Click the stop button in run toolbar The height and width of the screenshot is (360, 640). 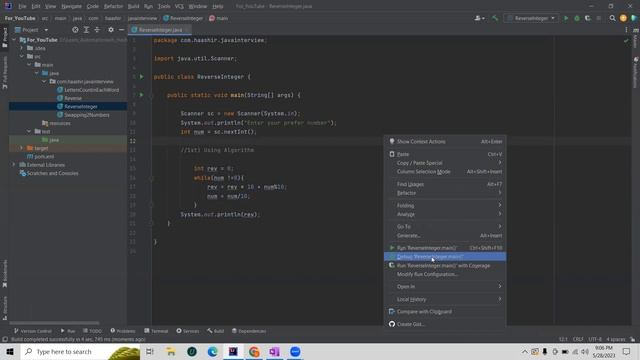pyautogui.click(x=598, y=18)
